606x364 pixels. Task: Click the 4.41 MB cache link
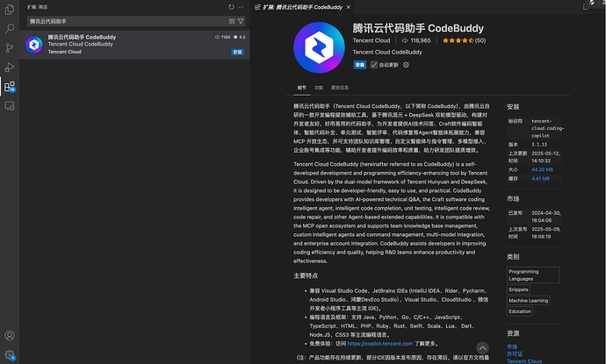point(540,178)
